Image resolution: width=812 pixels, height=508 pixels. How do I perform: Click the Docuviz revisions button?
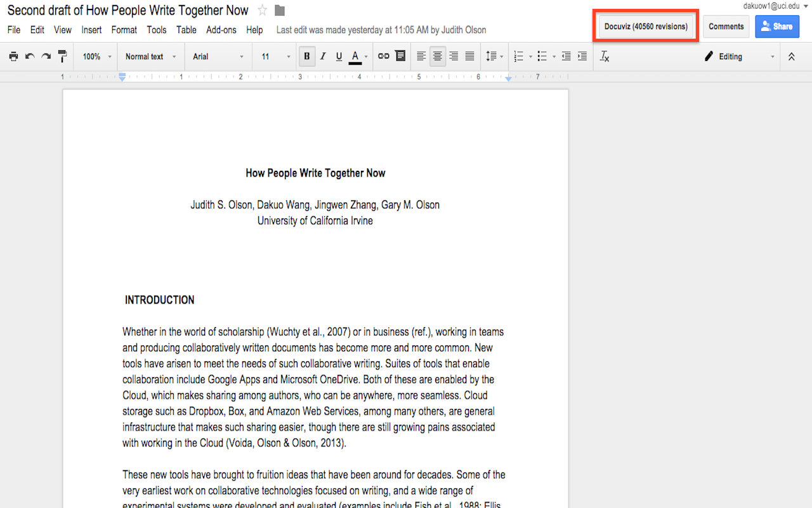tap(646, 27)
